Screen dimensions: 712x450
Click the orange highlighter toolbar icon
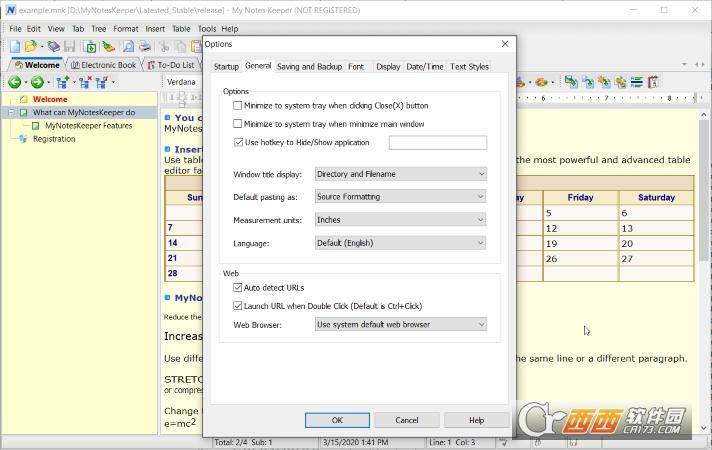pos(541,82)
